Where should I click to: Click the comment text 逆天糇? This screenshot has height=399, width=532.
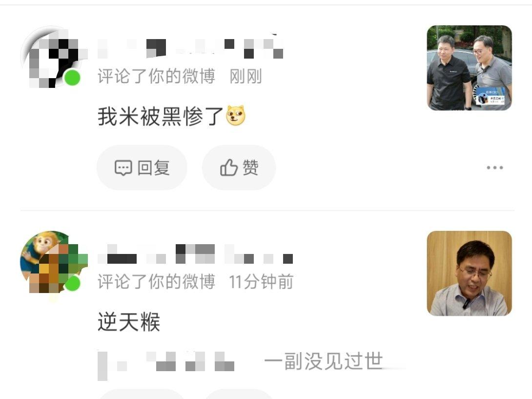tap(129, 322)
